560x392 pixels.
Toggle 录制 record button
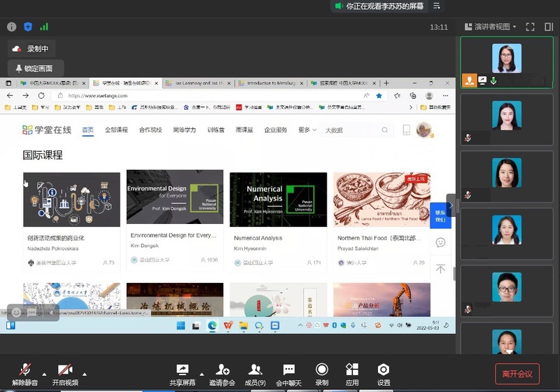(x=322, y=374)
